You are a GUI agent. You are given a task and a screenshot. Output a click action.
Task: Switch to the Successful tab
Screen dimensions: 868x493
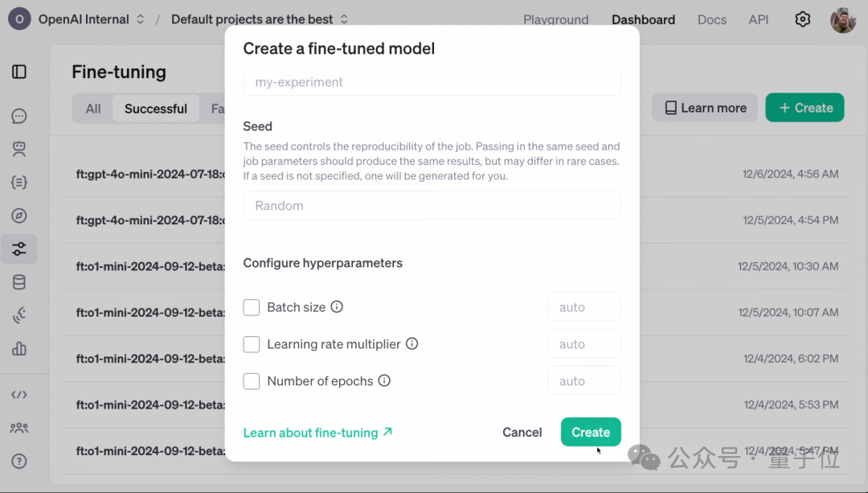(156, 109)
